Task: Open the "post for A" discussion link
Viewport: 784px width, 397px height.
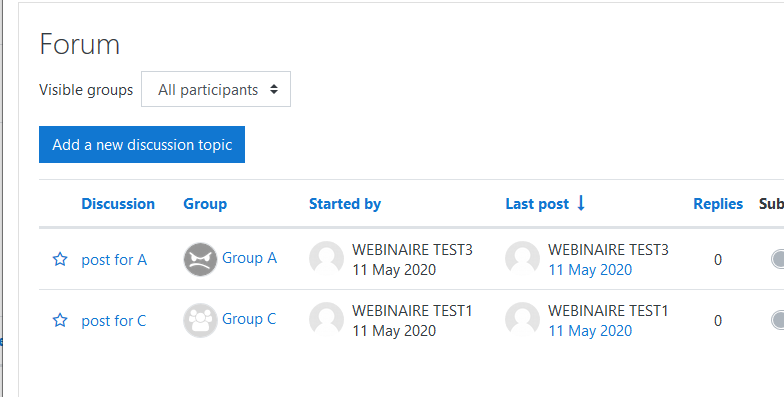Action: pos(114,260)
